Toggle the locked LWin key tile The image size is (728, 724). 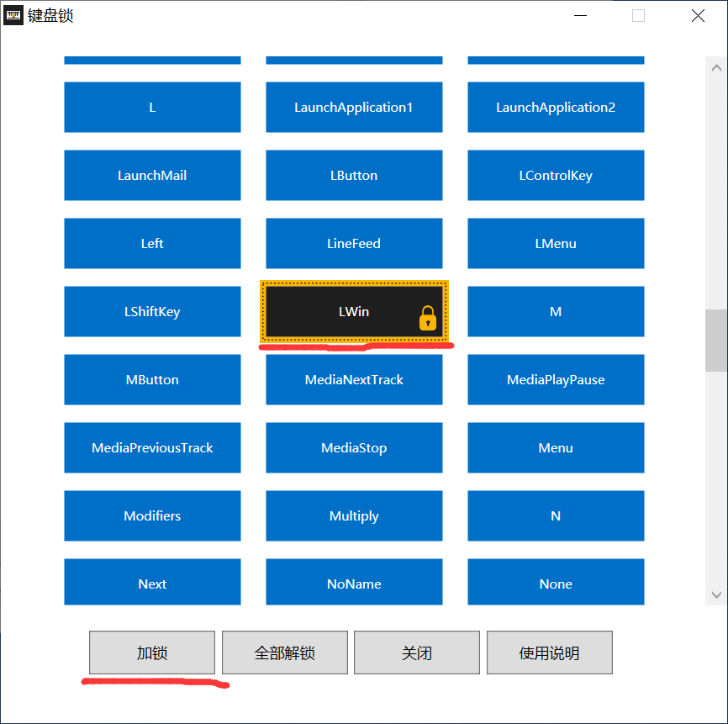[x=354, y=312]
